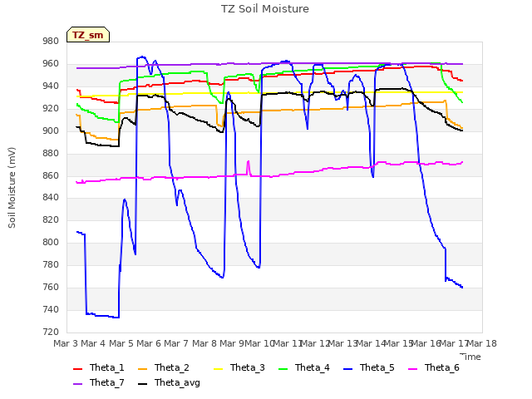Screen dimensions: 532x399
Task: Click the black Theta_avg legend color marker
Action: tap(142, 384)
